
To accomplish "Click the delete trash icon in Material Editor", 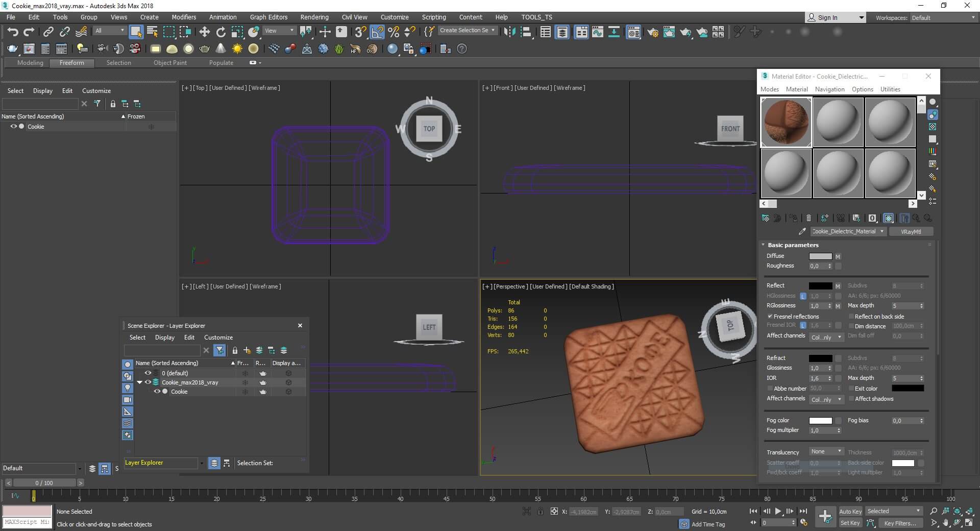I will (808, 218).
